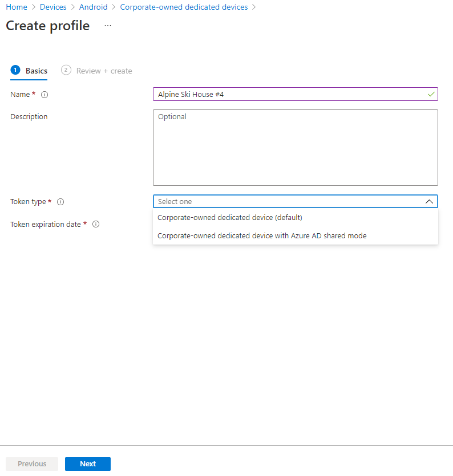This screenshot has height=476, width=453.
Task: Open the Devices breadcrumb link
Action: pyautogui.click(x=53, y=7)
